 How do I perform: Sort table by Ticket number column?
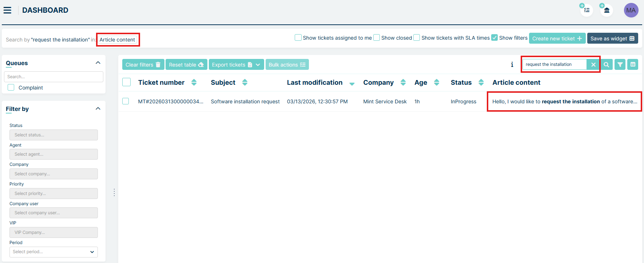pos(194,83)
